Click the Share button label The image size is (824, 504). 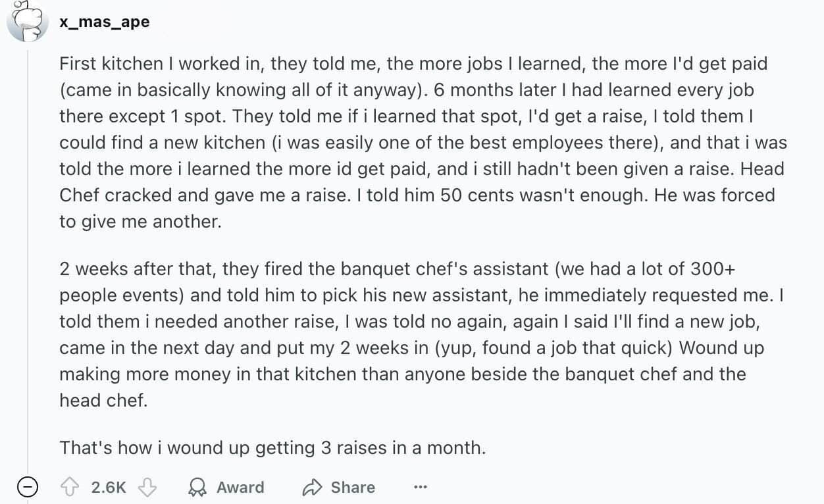point(353,488)
